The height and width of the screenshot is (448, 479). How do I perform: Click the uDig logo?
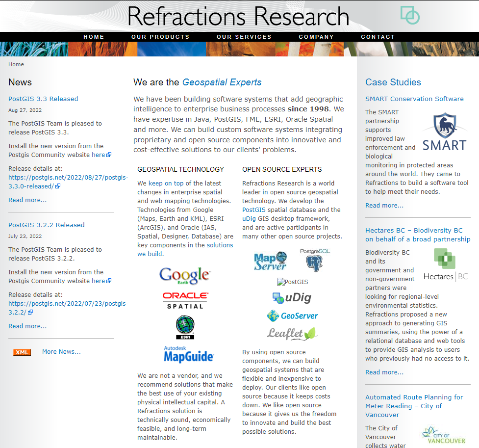tap(292, 297)
